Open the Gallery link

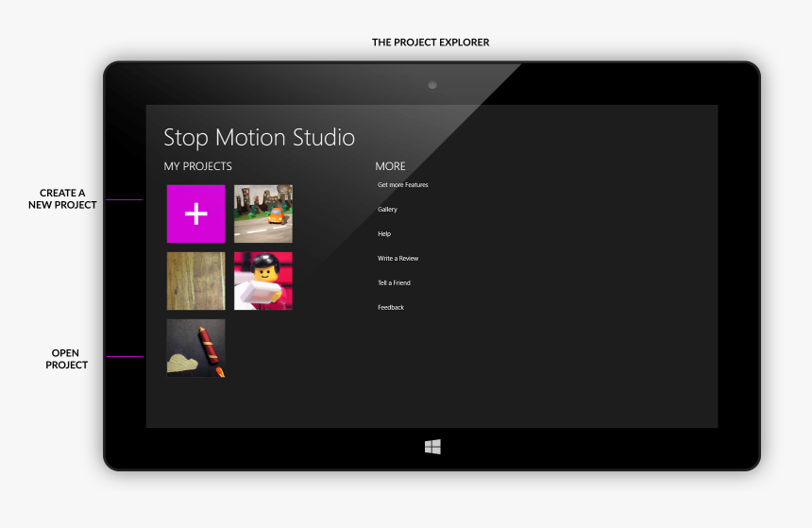tap(387, 210)
